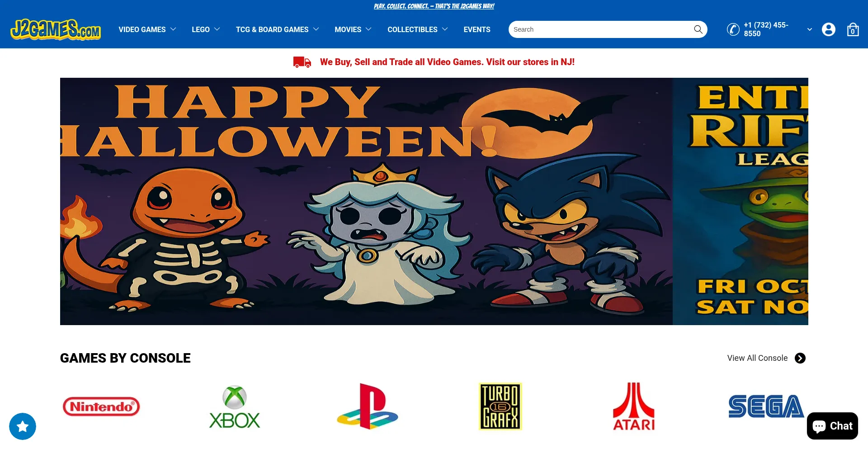Open the shopping bag cart icon
This screenshot has width=868, height=449.
point(853,29)
